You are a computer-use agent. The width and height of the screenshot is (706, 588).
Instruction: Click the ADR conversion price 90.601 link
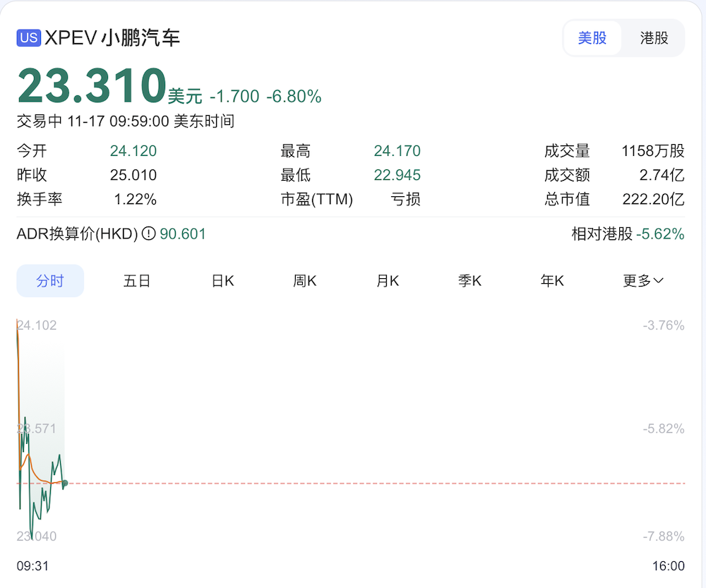point(183,234)
